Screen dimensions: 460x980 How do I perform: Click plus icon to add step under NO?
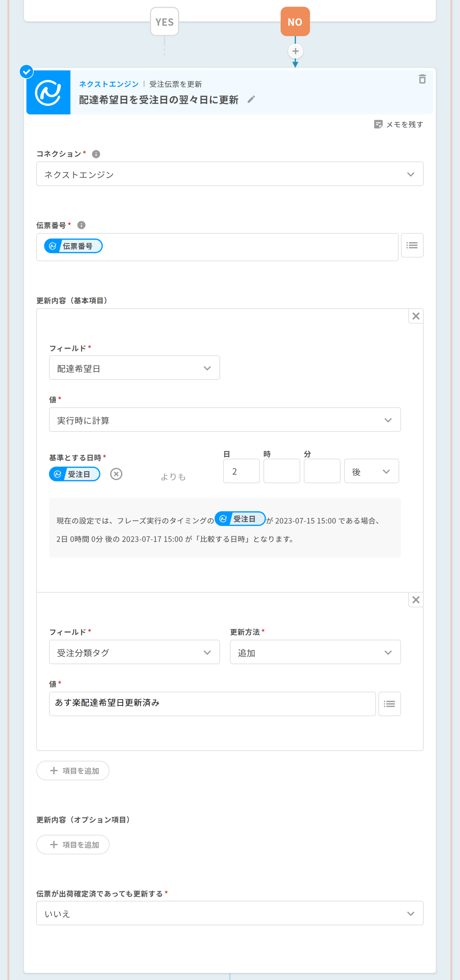point(295,51)
